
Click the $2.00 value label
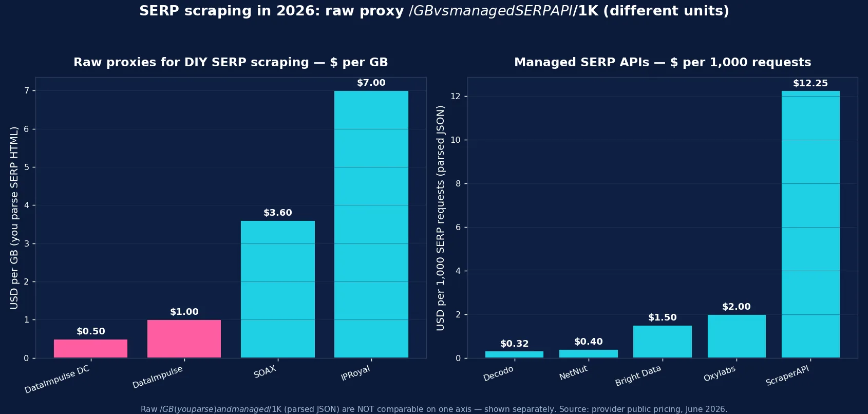pos(737,307)
